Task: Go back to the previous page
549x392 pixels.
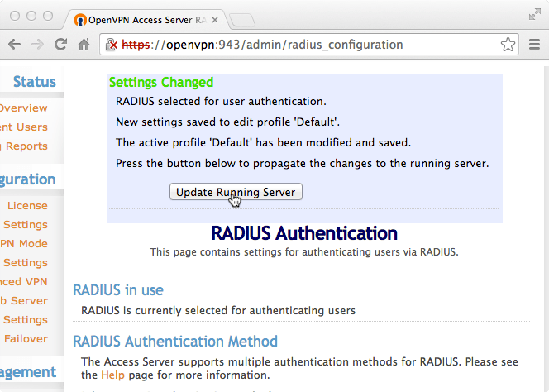Action: (14, 45)
